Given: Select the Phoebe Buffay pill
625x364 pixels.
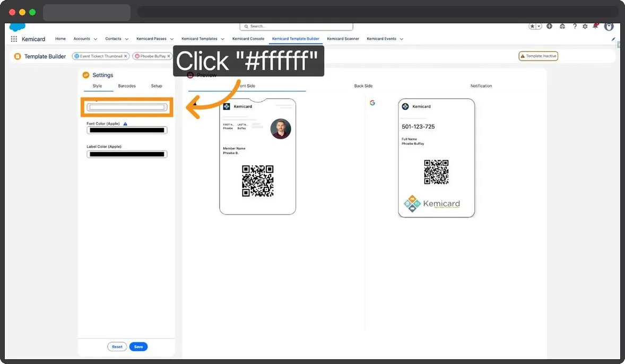Looking at the screenshot, I should click(153, 56).
